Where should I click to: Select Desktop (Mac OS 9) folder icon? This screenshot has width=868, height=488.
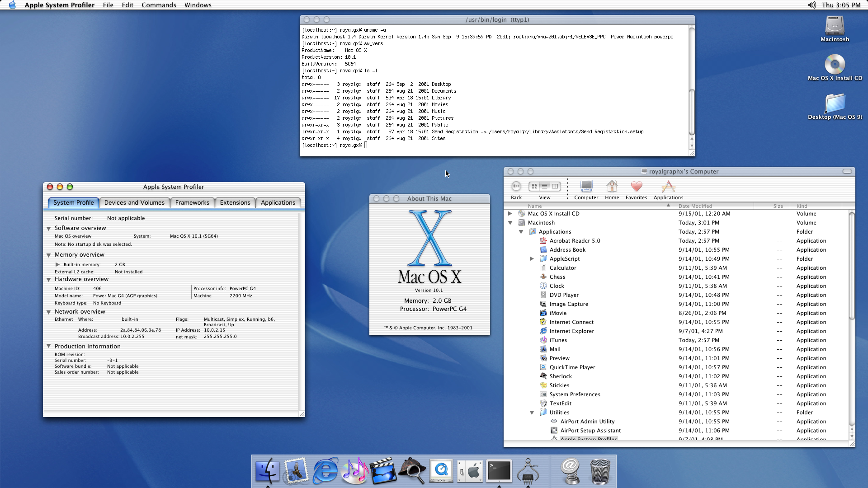click(x=835, y=107)
